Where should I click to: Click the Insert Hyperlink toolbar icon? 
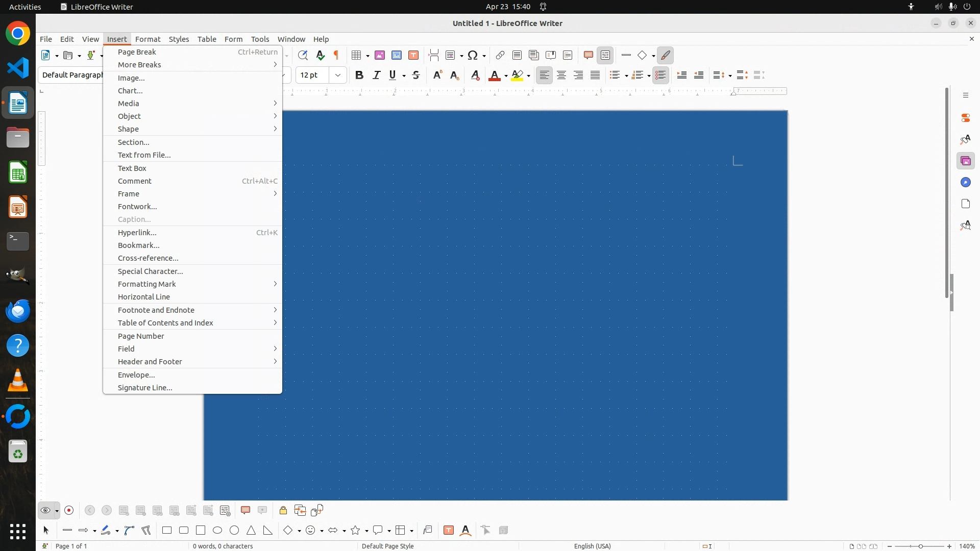point(500,55)
